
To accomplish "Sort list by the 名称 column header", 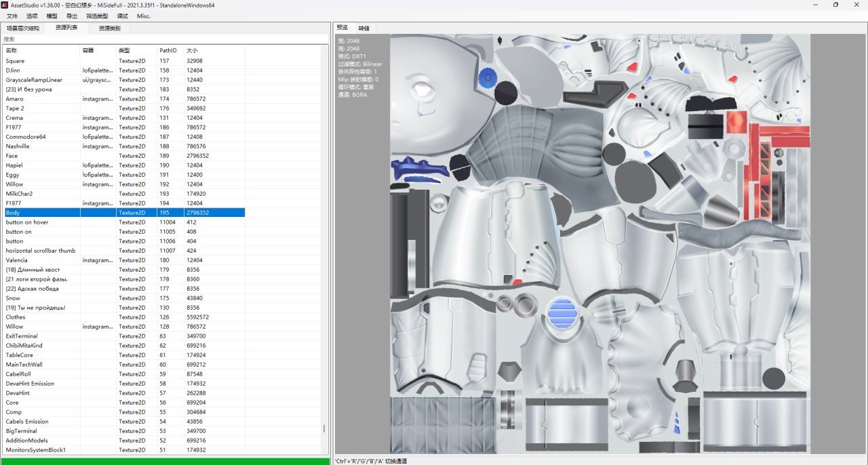I will (42, 50).
